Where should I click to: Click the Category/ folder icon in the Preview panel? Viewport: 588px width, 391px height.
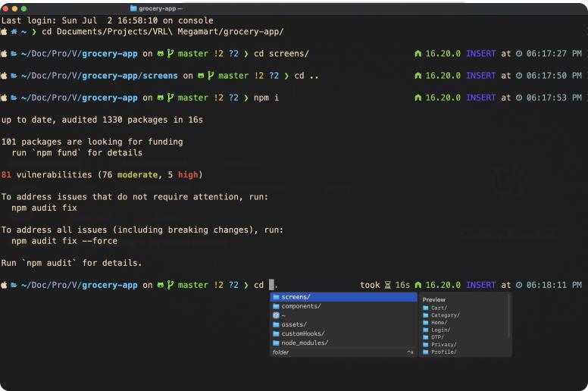[426, 316]
